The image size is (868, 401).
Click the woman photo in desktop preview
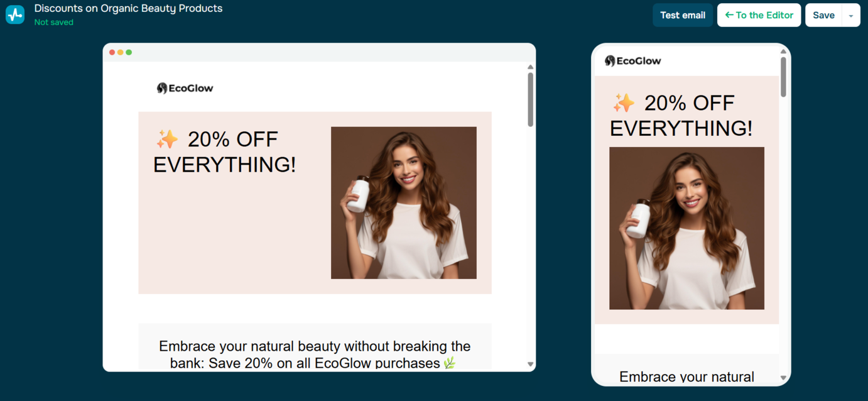pyautogui.click(x=404, y=203)
